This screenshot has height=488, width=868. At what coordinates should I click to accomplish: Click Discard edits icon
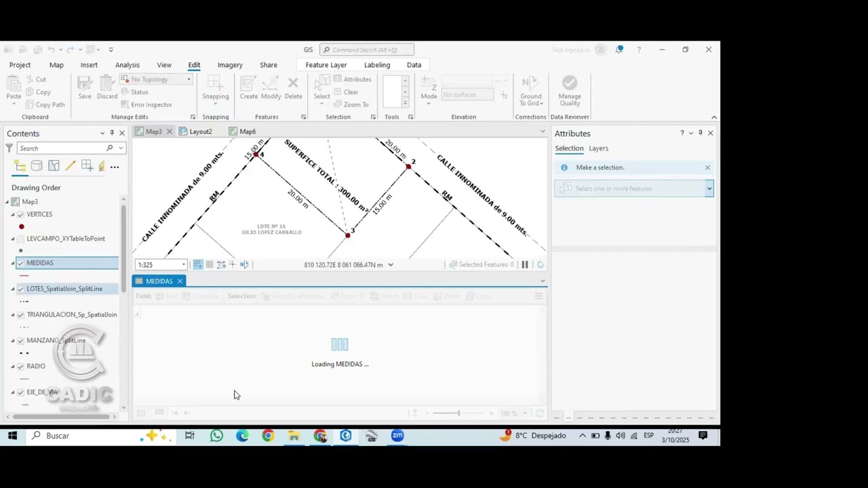(x=107, y=89)
